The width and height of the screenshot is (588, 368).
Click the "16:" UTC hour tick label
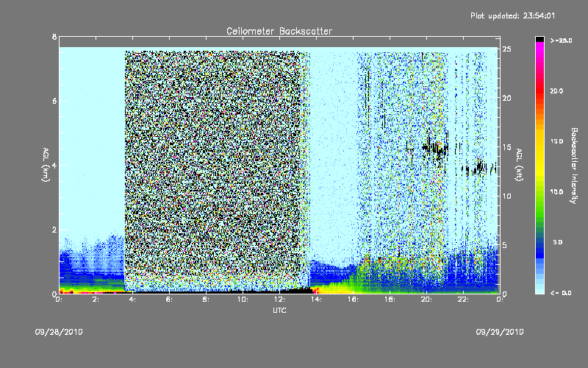tap(354, 300)
